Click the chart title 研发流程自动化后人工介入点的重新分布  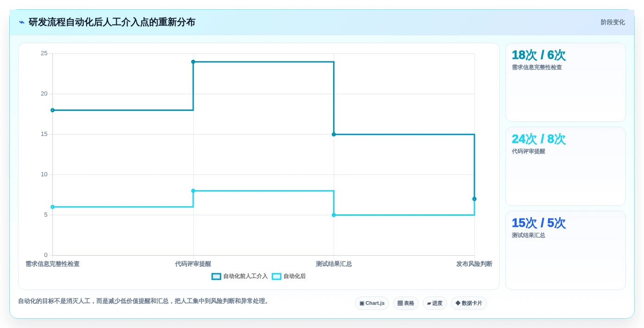(112, 22)
